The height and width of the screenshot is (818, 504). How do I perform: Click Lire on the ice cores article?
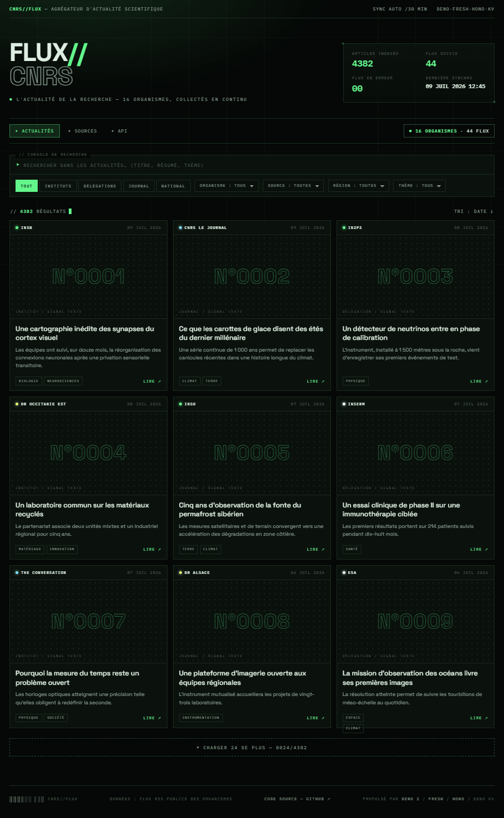click(315, 382)
